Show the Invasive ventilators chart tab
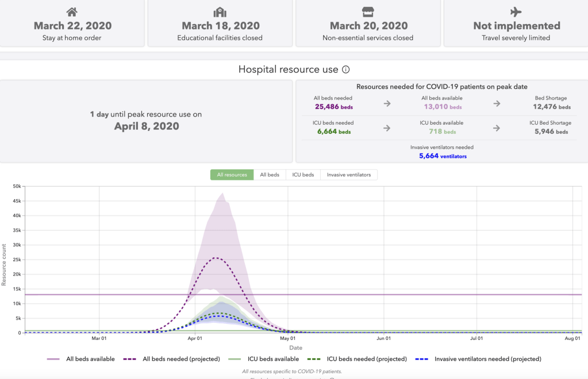588x379 pixels. (349, 175)
